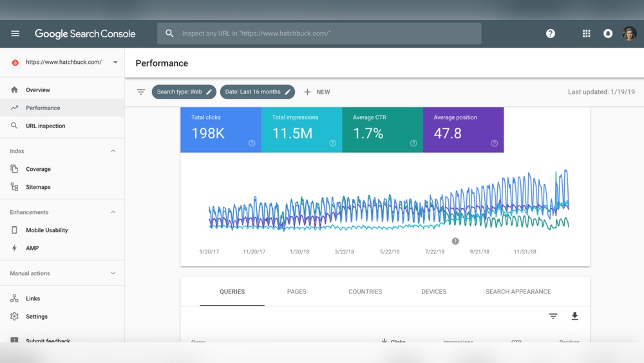
Task: Click the search magnifier icon in URL bar
Action: (x=169, y=34)
